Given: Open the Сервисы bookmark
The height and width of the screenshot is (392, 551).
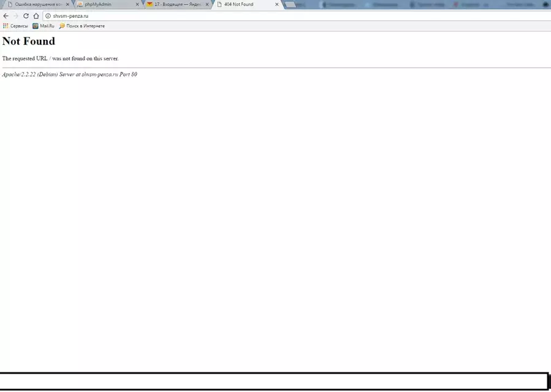Looking at the screenshot, I should [15, 26].
